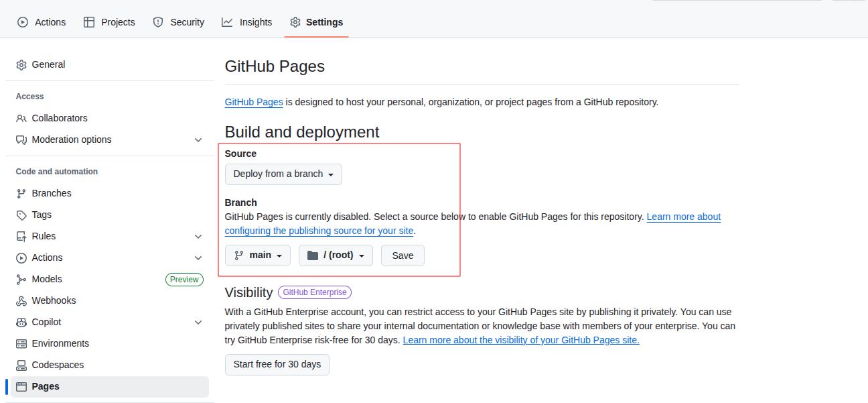
Task: Click the Save button
Action: 403,255
